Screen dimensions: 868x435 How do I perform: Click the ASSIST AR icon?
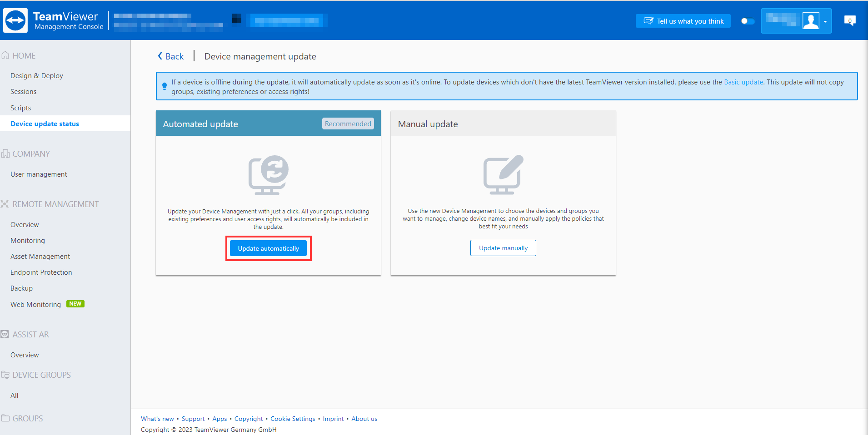click(5, 334)
